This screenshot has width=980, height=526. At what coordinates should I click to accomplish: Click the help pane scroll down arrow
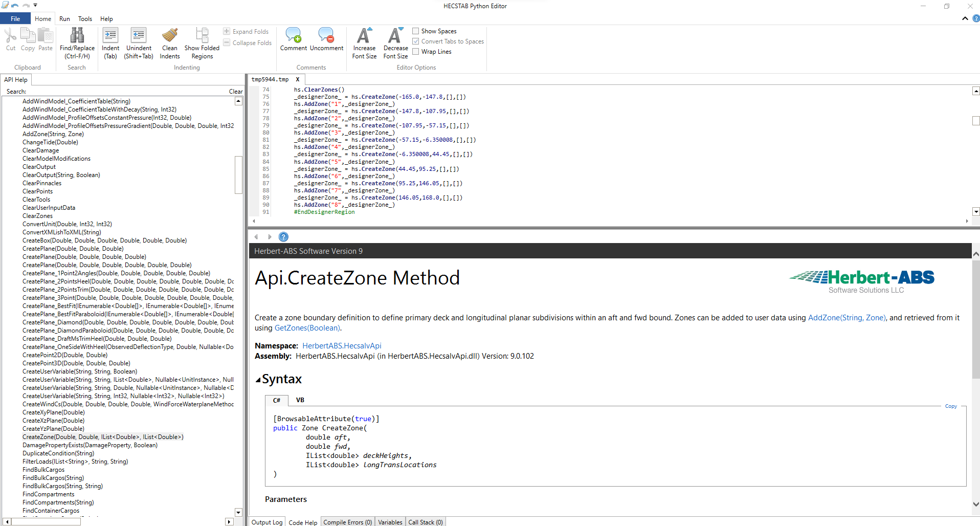tap(976, 504)
